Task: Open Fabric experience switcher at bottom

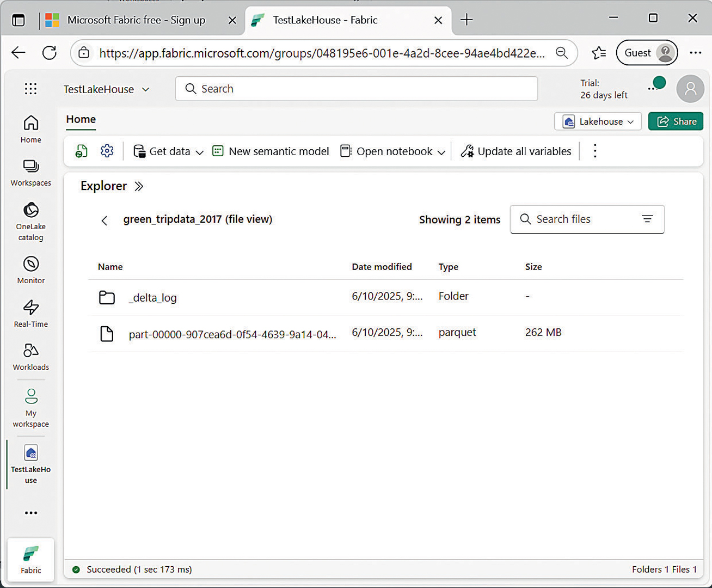Action: pyautogui.click(x=31, y=560)
